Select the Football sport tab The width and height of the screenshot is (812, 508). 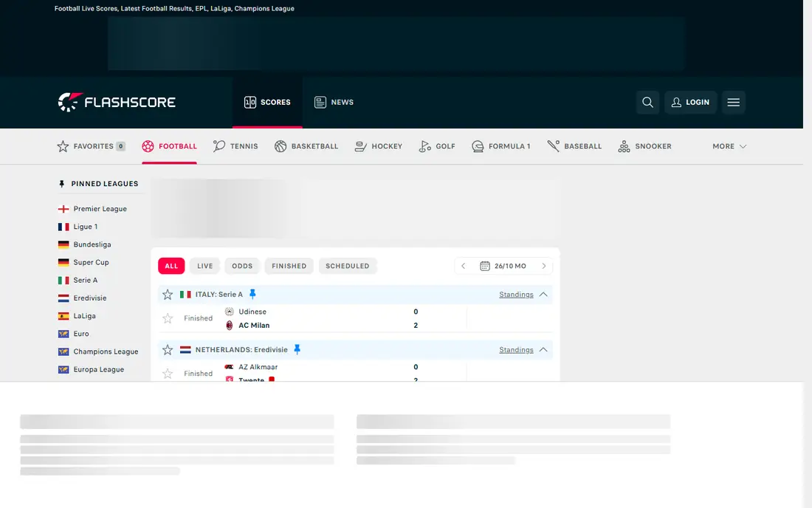click(169, 146)
